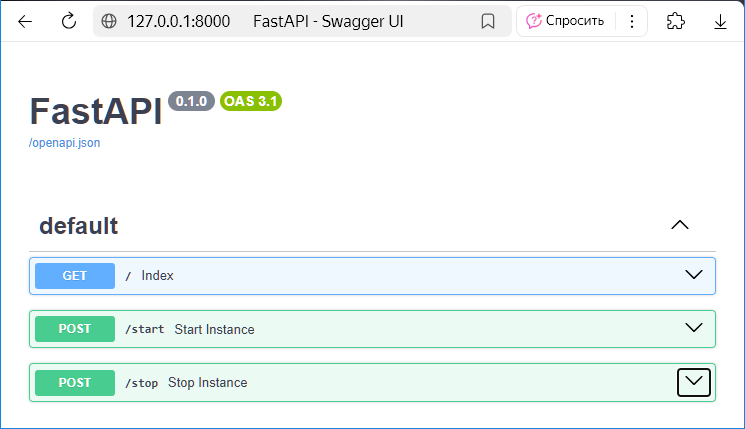The height and width of the screenshot is (429, 745).
Task: Click the POST badge for /stop
Action: point(75,382)
